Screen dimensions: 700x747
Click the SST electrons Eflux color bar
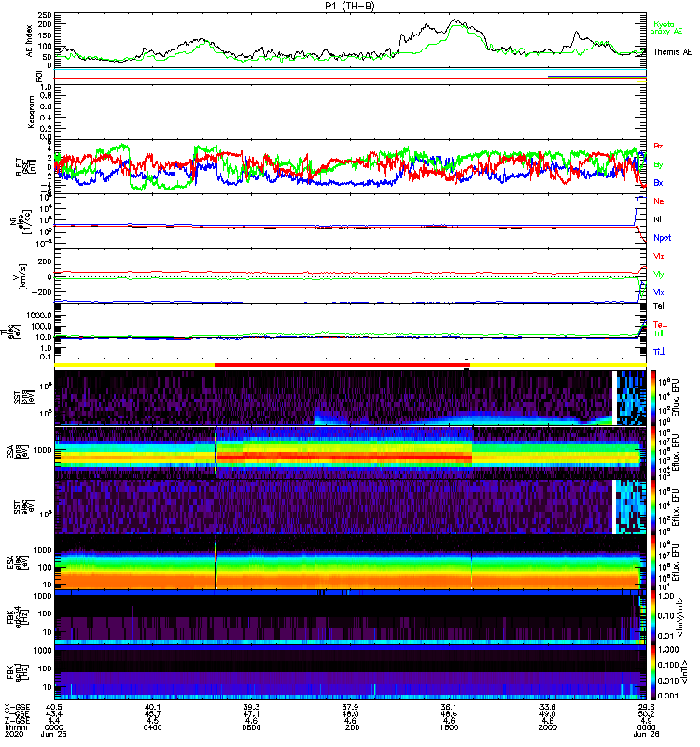pos(652,507)
